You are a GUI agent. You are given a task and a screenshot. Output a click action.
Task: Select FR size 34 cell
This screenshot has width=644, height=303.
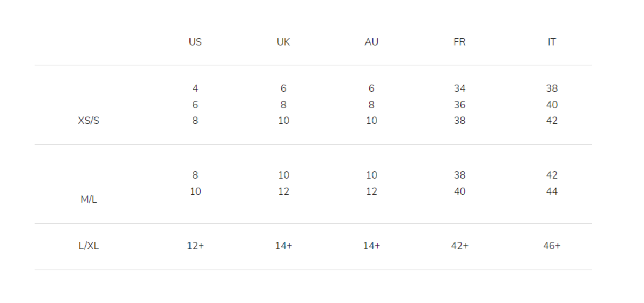coord(459,88)
